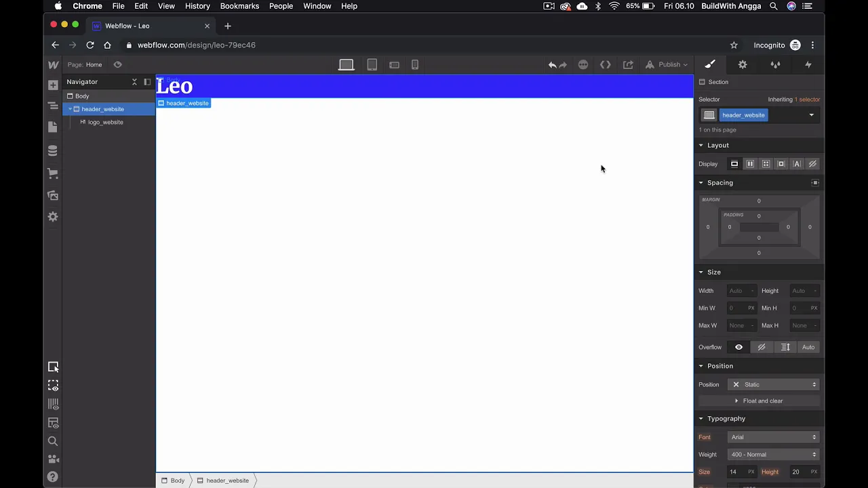The width and height of the screenshot is (868, 488).
Task: Switch to the Style panel brush tab
Action: click(x=710, y=64)
